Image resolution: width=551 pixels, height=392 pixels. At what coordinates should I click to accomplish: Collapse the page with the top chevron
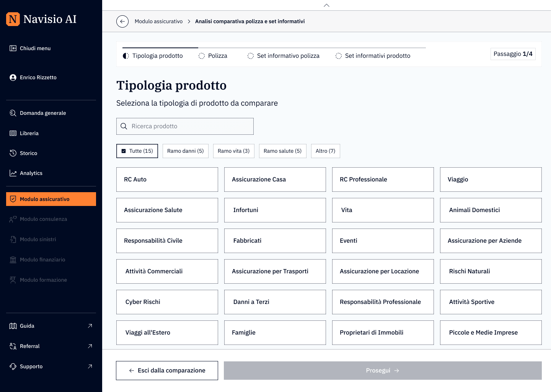pyautogui.click(x=326, y=5)
